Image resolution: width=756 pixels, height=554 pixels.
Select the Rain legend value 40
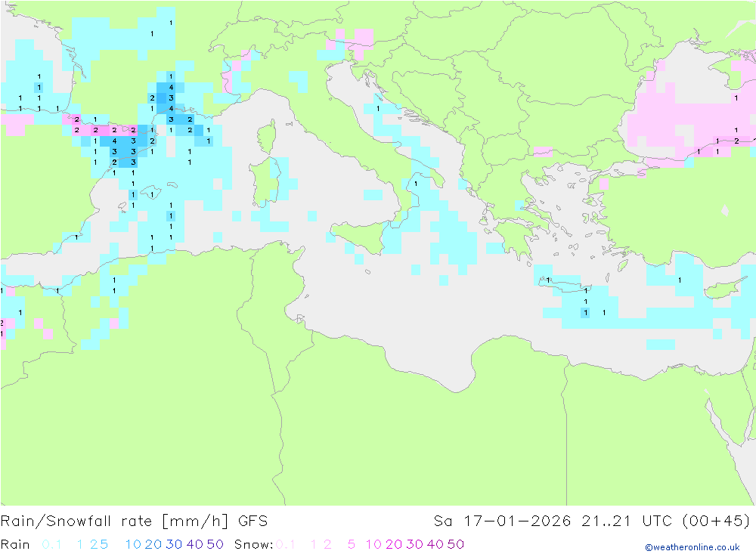(195, 544)
